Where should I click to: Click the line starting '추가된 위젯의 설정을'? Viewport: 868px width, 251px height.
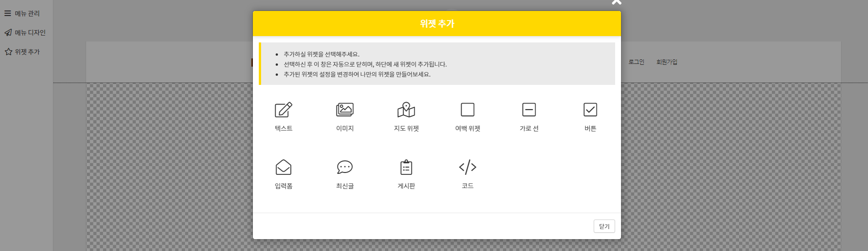(357, 74)
